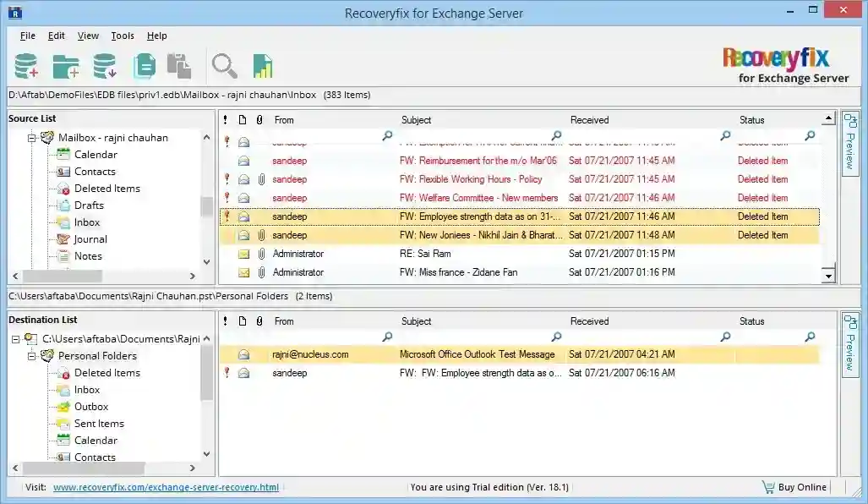868x504 pixels.
Task: Select Calendar under Mailbox - rajni chauhan
Action: click(96, 155)
